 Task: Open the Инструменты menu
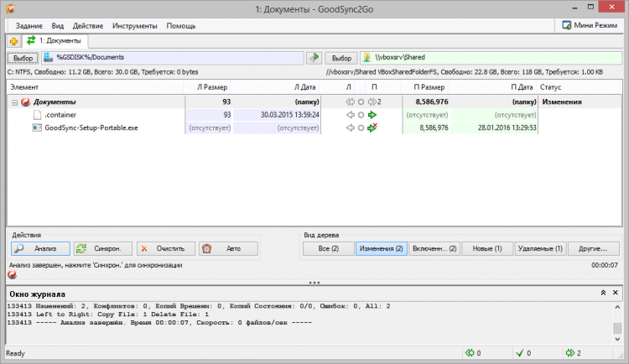coord(135,26)
